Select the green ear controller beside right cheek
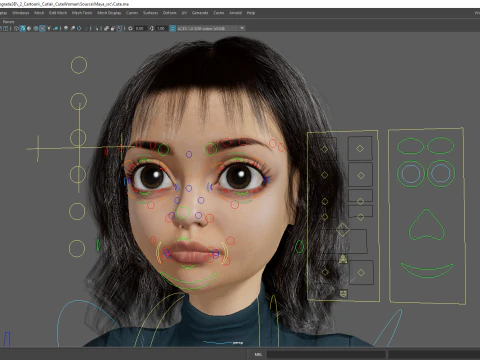 pos(300,247)
